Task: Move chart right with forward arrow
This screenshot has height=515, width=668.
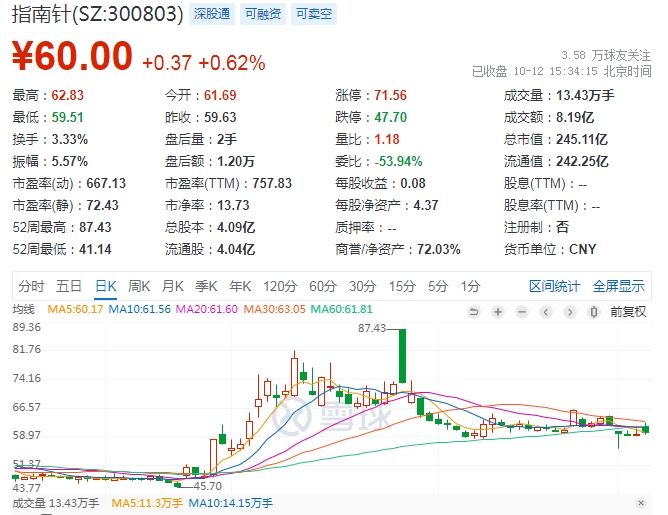Action: click(570, 312)
